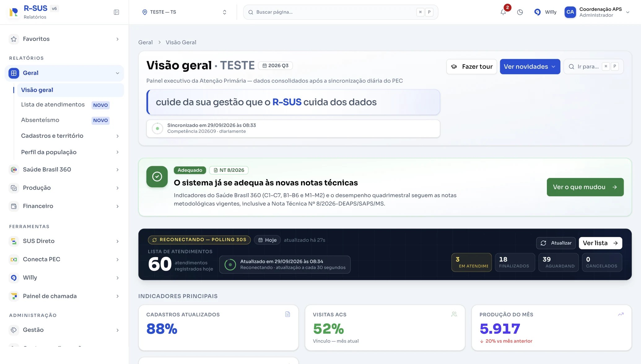Click the Painel de chamada icon

point(14,296)
